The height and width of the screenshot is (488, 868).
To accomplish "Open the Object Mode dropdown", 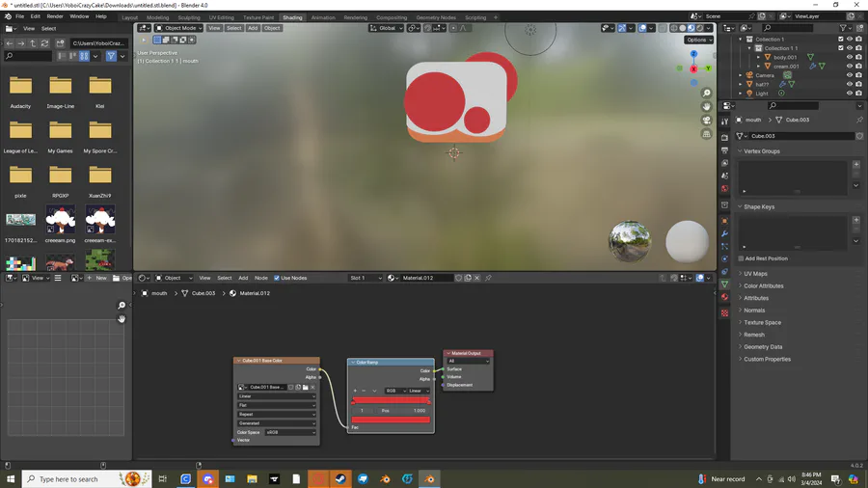I will tap(178, 28).
